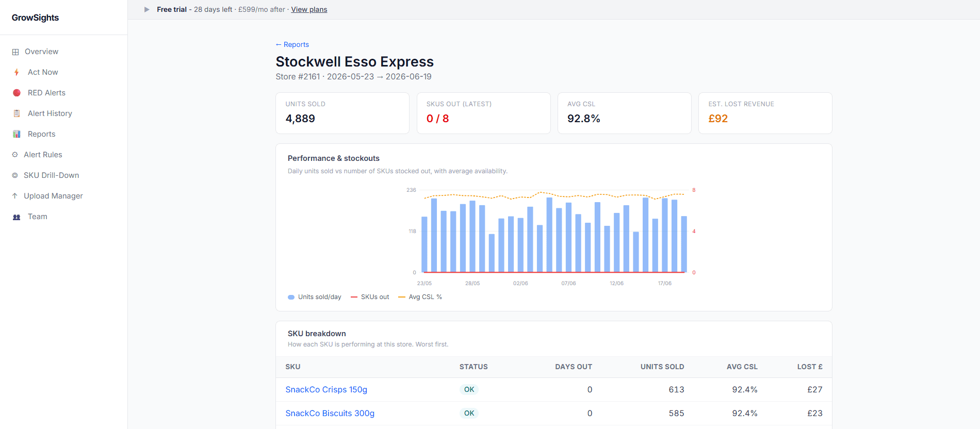Click the Overview grid icon
Screen dimensions: 980x429
15,52
